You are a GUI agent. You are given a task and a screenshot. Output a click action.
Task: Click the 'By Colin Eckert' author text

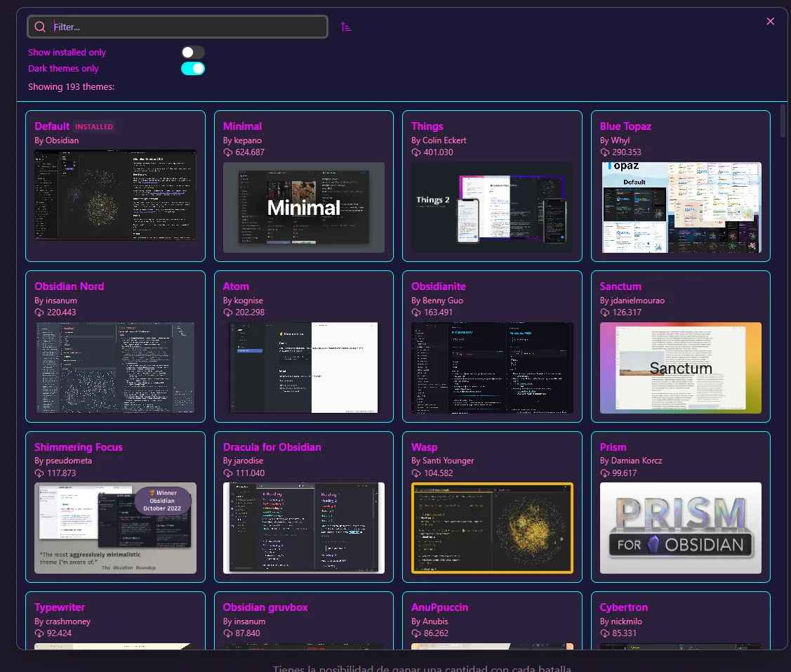(439, 140)
